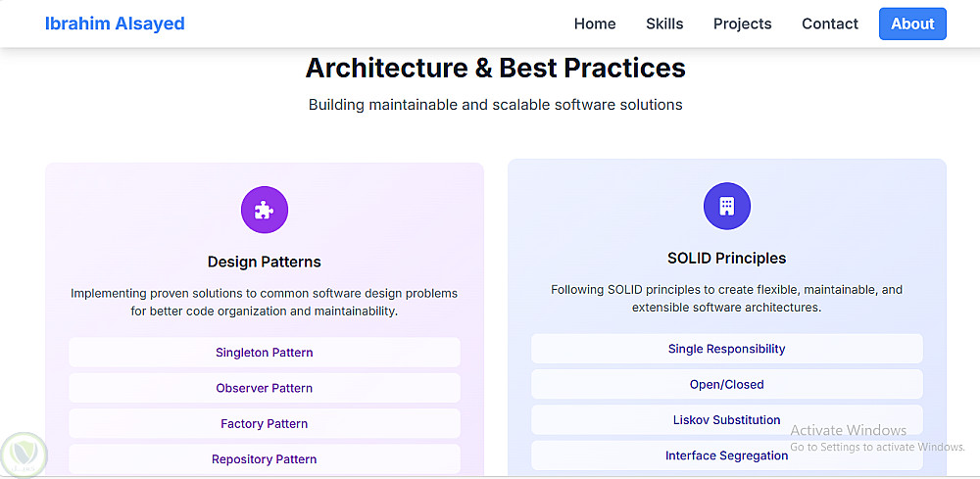Choose the Factory Pattern item

coord(265,424)
